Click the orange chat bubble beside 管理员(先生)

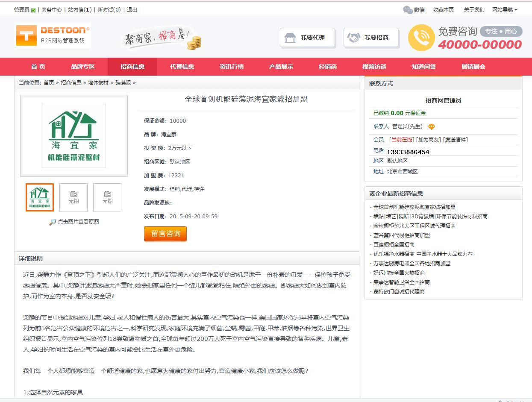(x=432, y=126)
